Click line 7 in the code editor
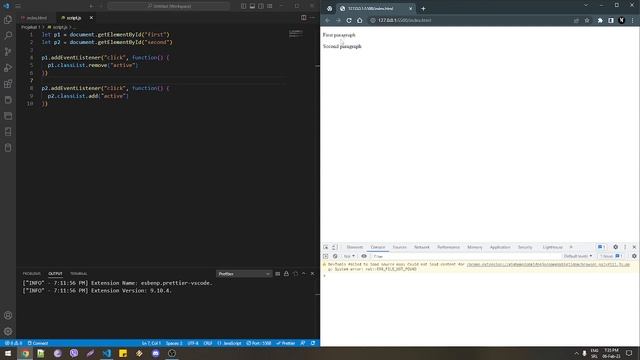This screenshot has height=360, width=640. coord(163,80)
